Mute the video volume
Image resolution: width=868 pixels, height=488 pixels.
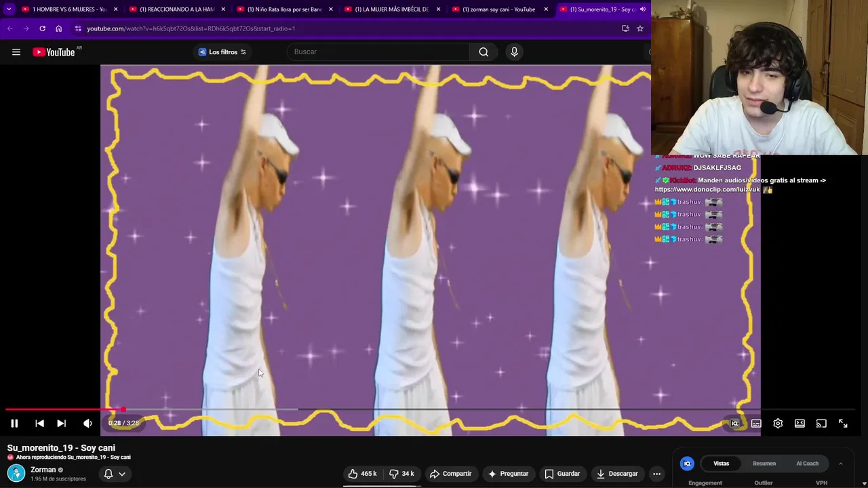tap(87, 423)
